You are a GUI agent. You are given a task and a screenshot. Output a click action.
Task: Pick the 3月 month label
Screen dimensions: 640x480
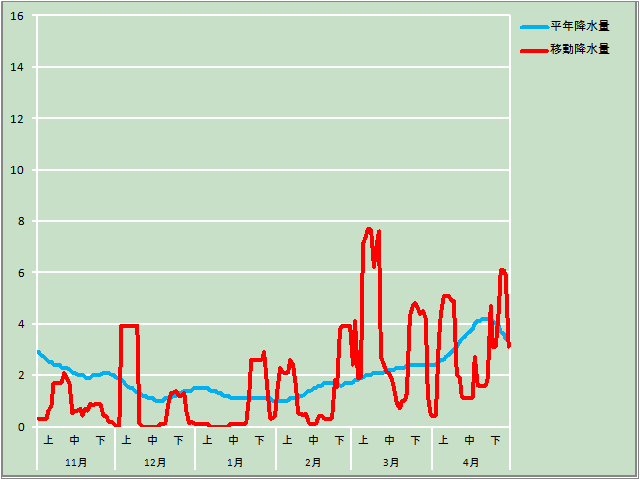(x=391, y=462)
